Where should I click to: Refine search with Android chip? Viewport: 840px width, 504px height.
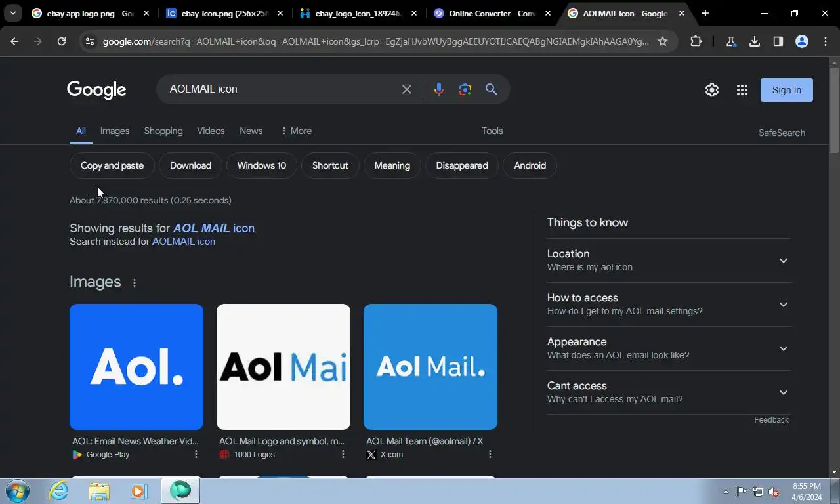pos(530,165)
